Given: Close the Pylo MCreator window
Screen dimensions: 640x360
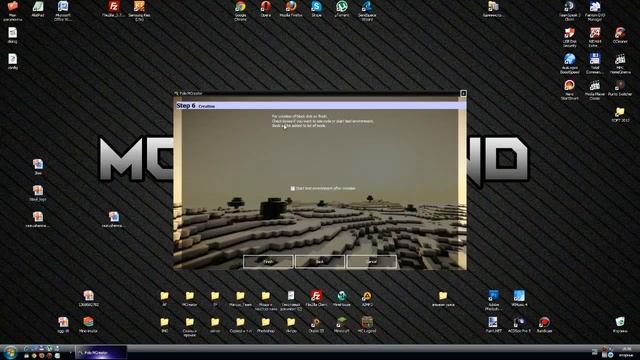Looking at the screenshot, I should click(x=463, y=93).
